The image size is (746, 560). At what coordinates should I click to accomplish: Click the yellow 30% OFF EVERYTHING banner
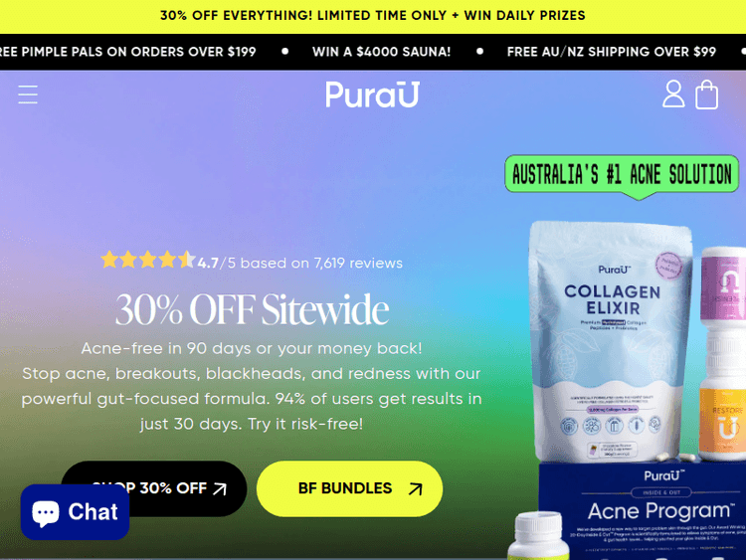(x=373, y=16)
